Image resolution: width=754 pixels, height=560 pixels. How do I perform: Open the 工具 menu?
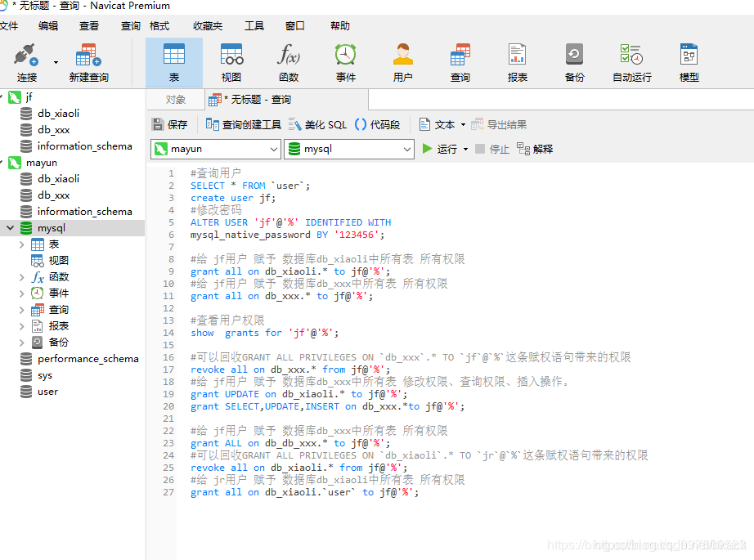coord(254,26)
